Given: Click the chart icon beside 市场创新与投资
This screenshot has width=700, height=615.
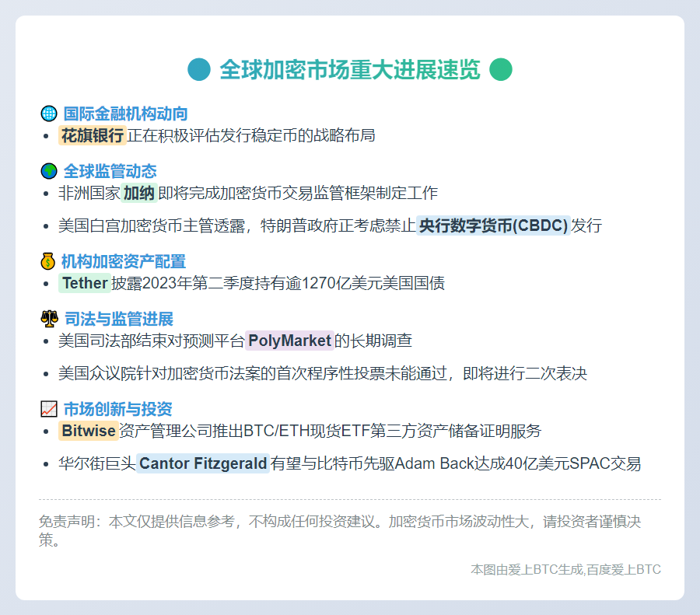Looking at the screenshot, I should coord(49,409).
